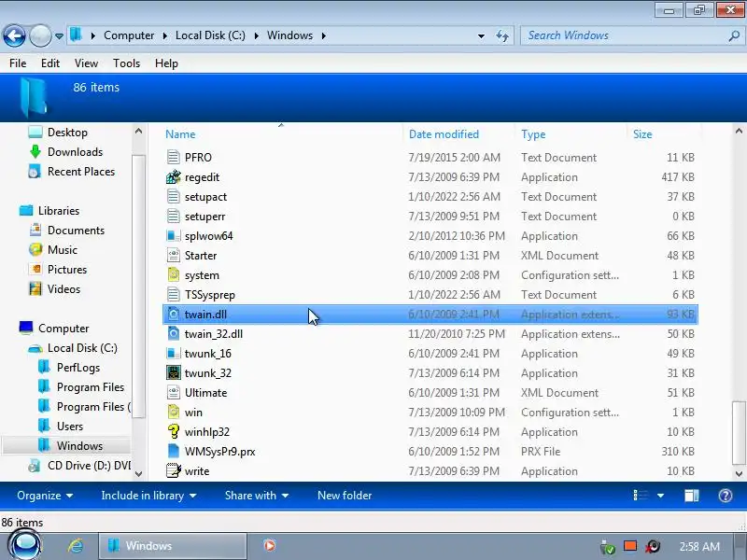Select the WMSysPr9.prx file icon
Viewport: 747px width, 560px height.
click(x=174, y=452)
